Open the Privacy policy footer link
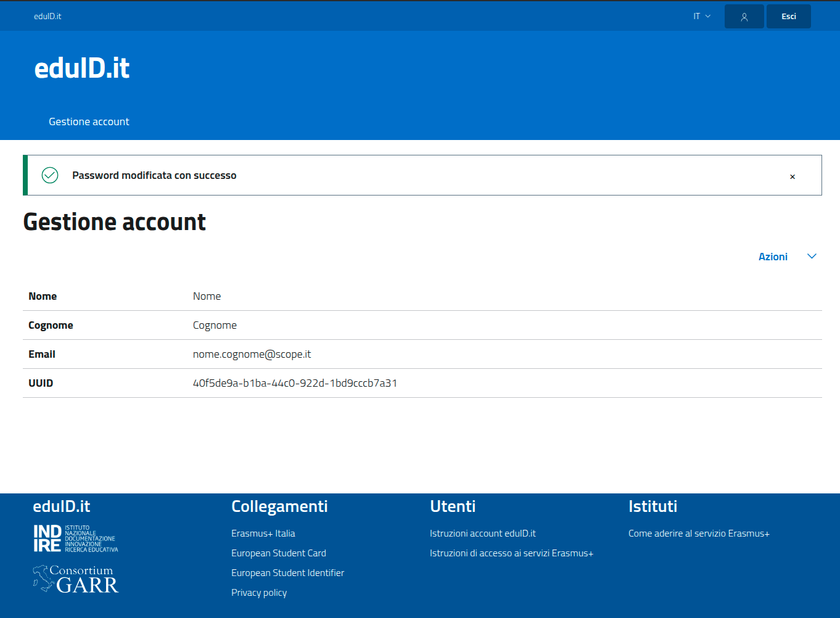The image size is (840, 618). [259, 593]
